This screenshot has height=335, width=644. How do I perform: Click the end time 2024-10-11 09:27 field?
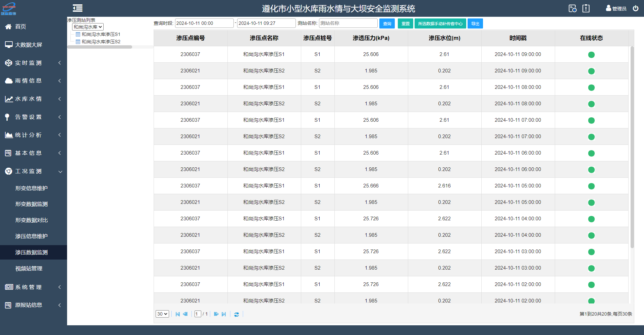pos(266,23)
